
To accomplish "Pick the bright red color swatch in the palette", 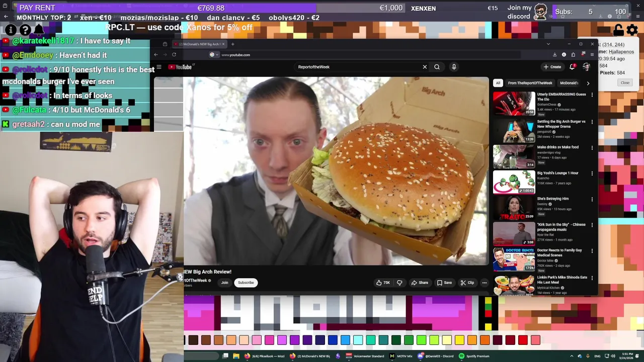I will (x=523, y=340).
